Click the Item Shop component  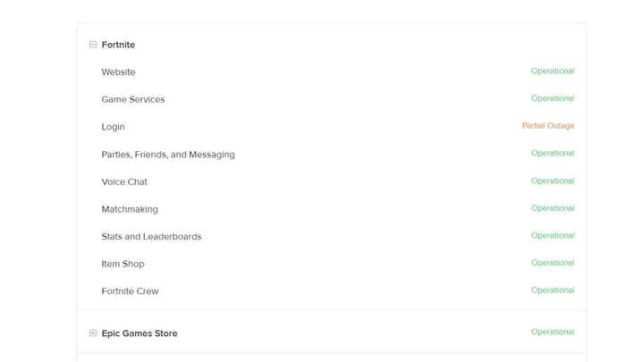123,265
